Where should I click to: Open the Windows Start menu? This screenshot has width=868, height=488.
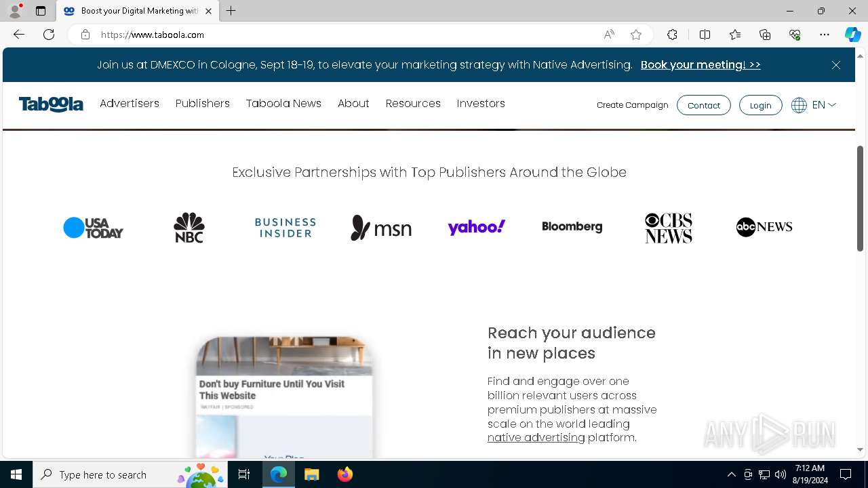16,474
